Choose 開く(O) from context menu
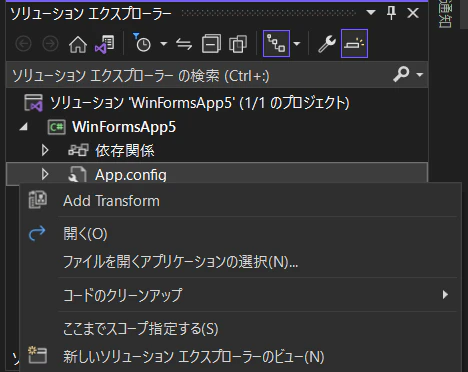This screenshot has width=468, height=372. (x=241, y=234)
